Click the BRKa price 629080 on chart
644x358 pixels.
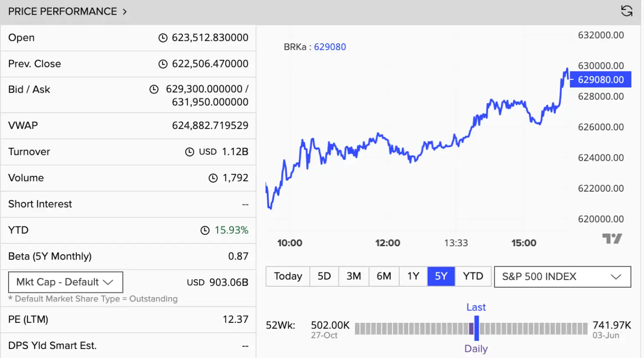pyautogui.click(x=330, y=47)
